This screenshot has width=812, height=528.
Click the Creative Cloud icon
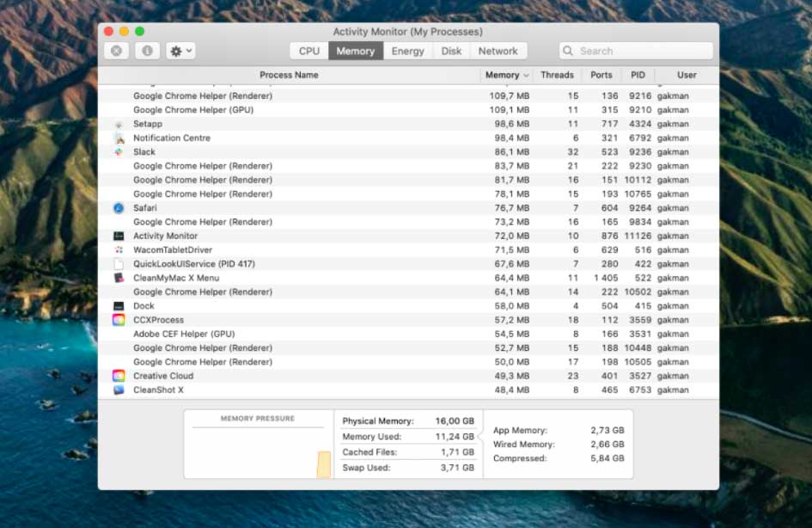[x=119, y=376]
